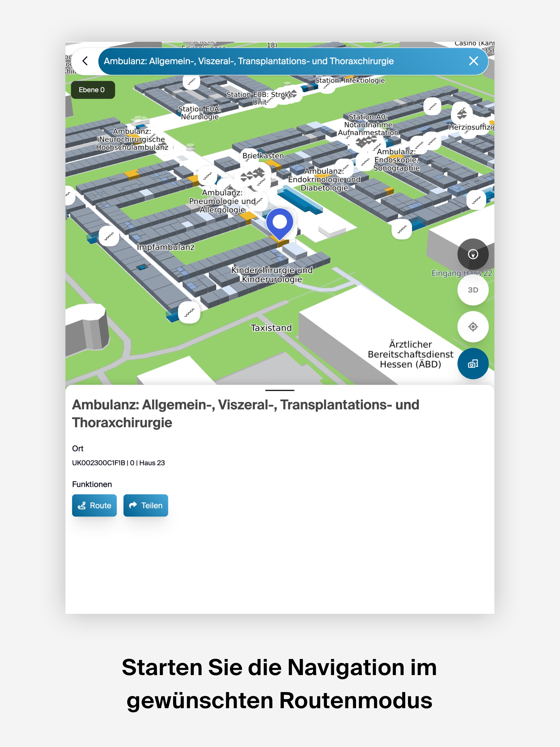Viewport: 560px width, 747px height.
Task: Start a route with the Route button
Action: 94,506
